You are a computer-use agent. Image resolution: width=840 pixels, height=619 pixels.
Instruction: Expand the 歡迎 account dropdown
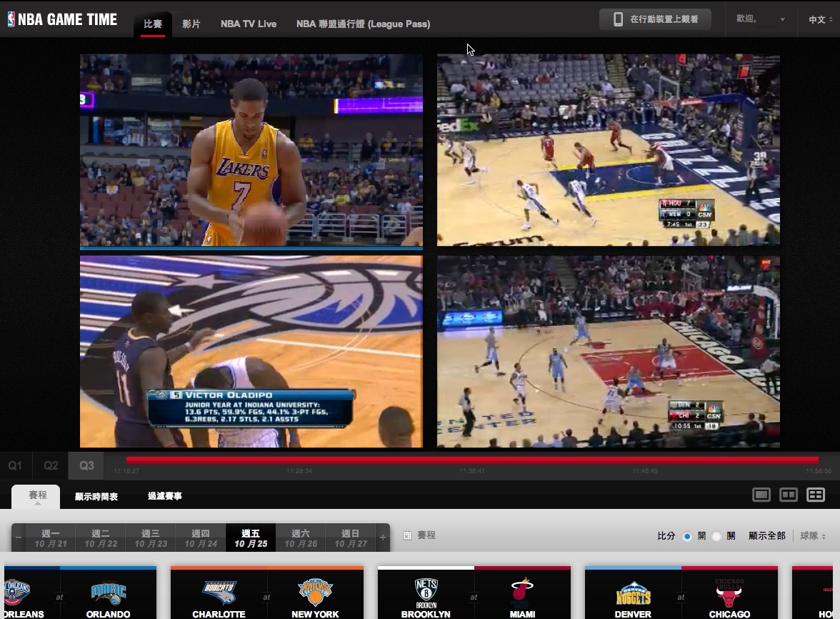761,19
